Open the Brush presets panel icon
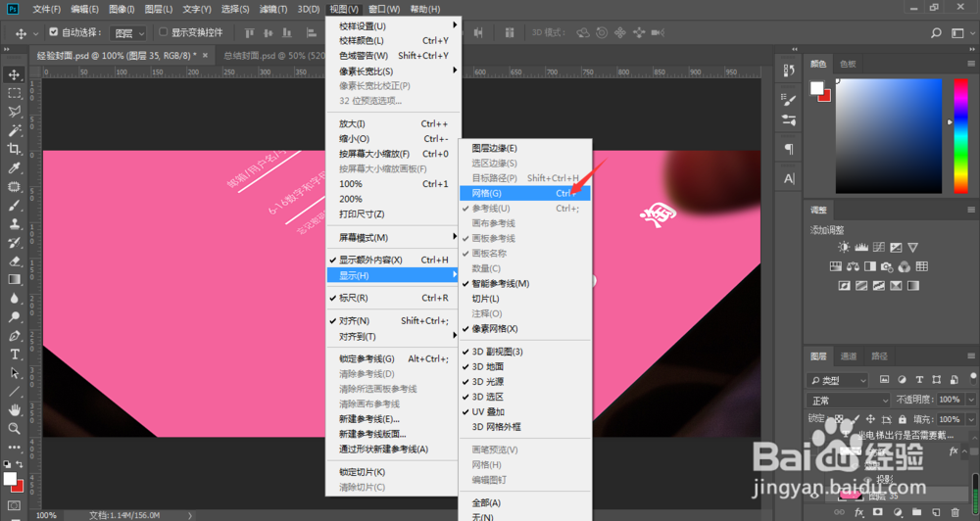 [x=789, y=119]
